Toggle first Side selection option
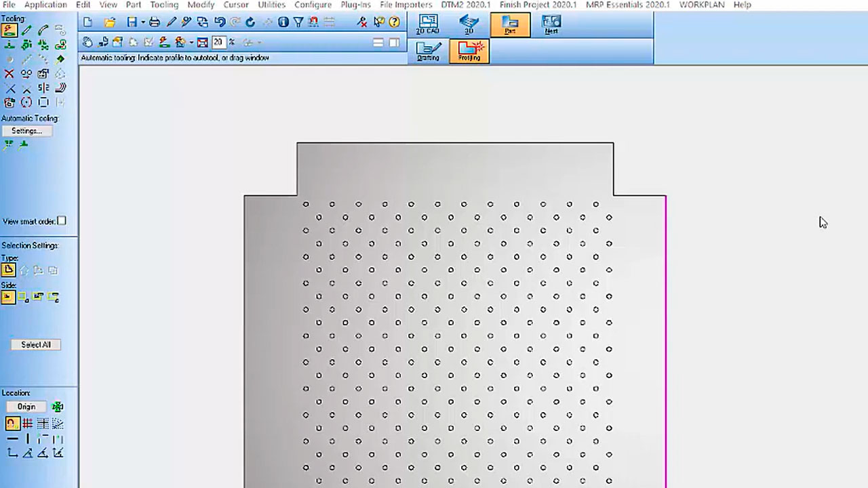This screenshot has height=488, width=868. click(x=8, y=297)
